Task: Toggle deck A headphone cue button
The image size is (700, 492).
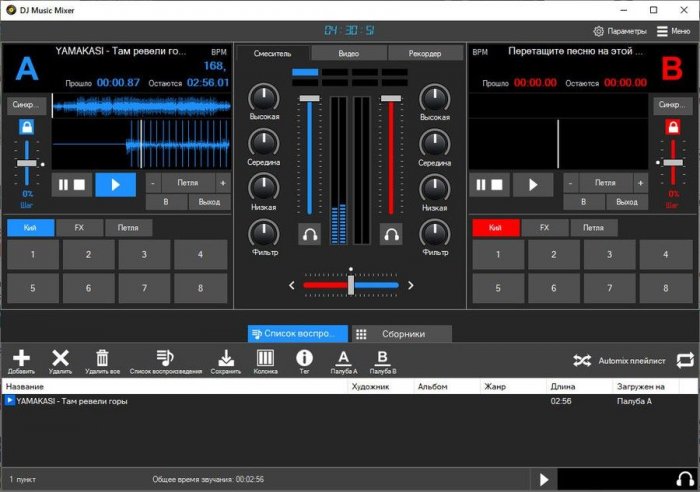Action: click(x=310, y=234)
